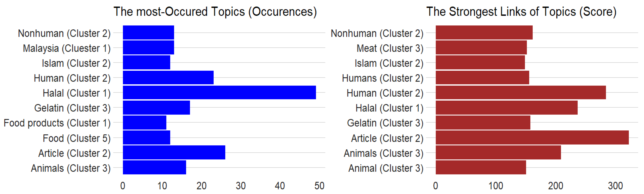Click the "Meat (Cluster 3)" axis label

[390, 48]
